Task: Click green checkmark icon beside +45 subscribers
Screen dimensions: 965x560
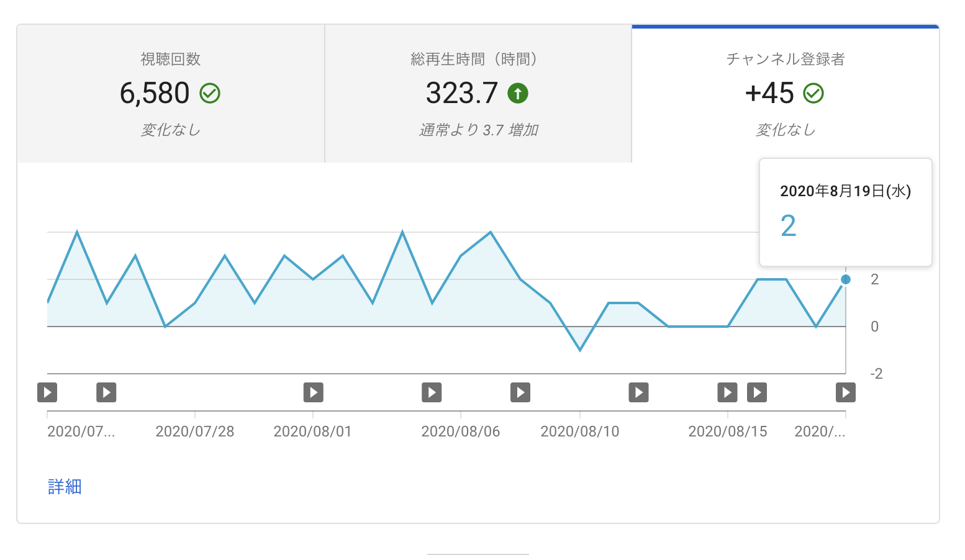Action: [813, 94]
